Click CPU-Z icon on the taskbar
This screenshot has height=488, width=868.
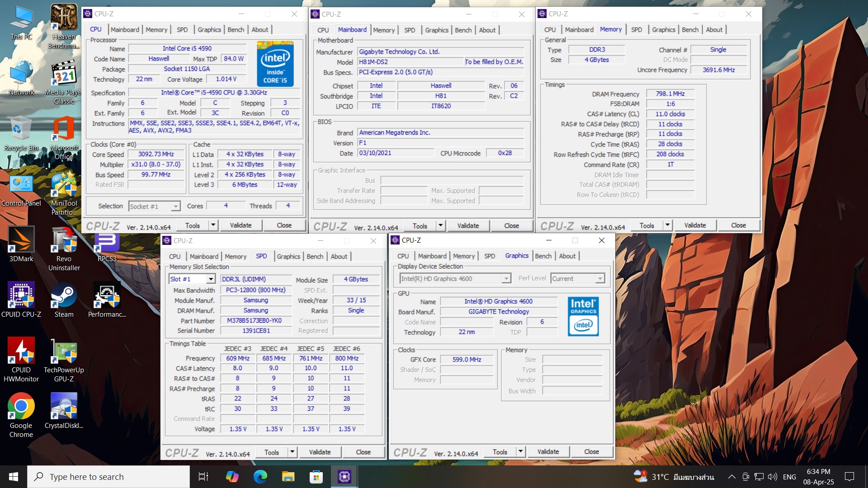pyautogui.click(x=344, y=477)
